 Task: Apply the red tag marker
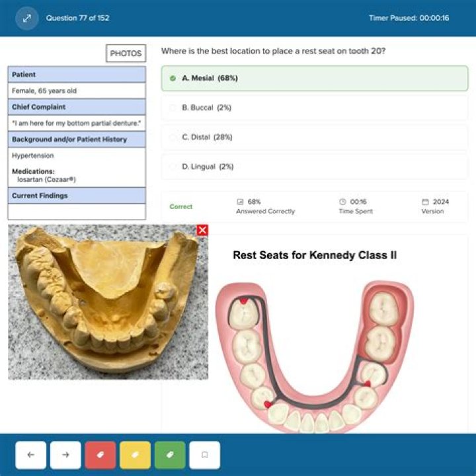(100, 455)
